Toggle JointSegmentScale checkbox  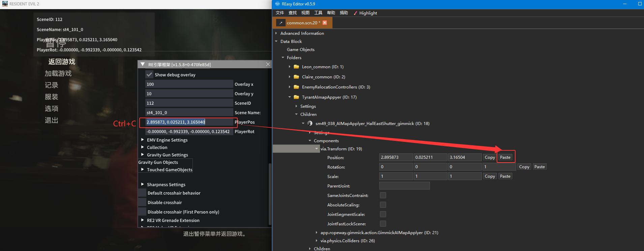click(383, 214)
